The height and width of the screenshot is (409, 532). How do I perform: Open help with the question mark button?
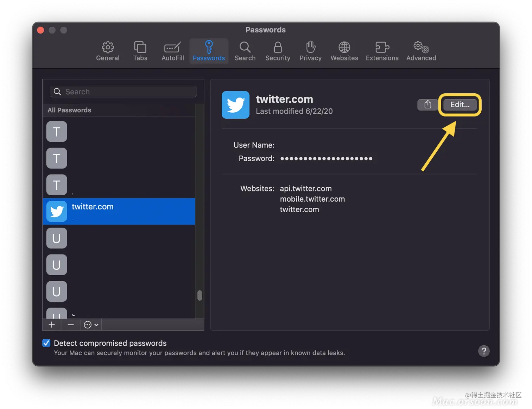click(x=484, y=351)
